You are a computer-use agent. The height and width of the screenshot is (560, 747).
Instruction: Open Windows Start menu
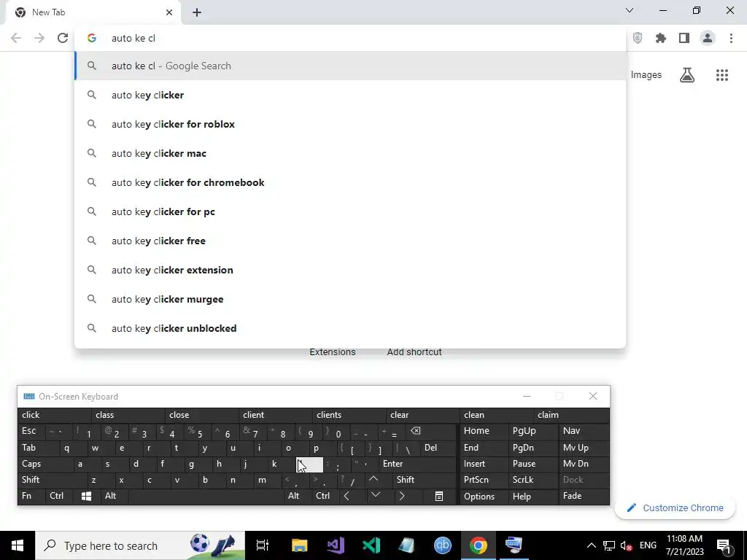pyautogui.click(x=18, y=545)
